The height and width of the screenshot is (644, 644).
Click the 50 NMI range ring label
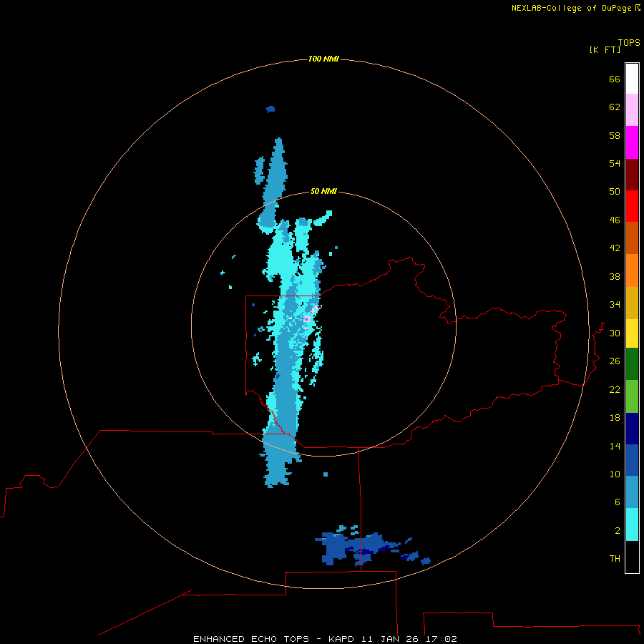(323, 191)
